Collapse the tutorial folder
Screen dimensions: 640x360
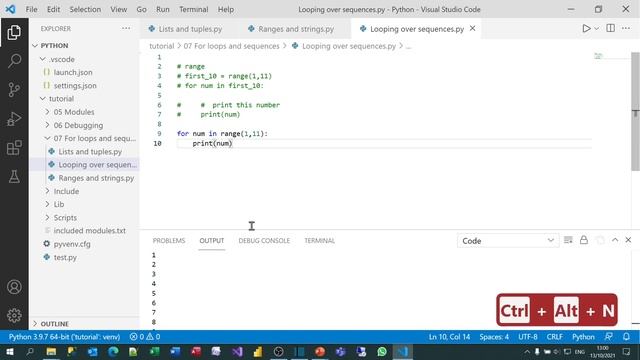[x=85, y=99]
